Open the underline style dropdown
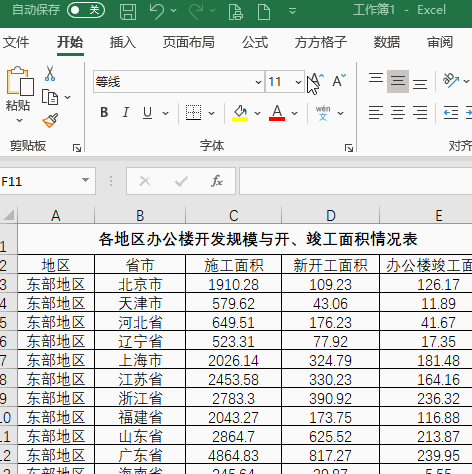 165,113
